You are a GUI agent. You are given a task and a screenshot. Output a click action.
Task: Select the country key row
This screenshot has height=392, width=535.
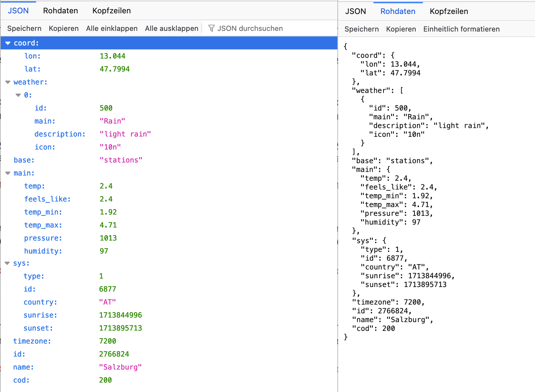point(169,302)
